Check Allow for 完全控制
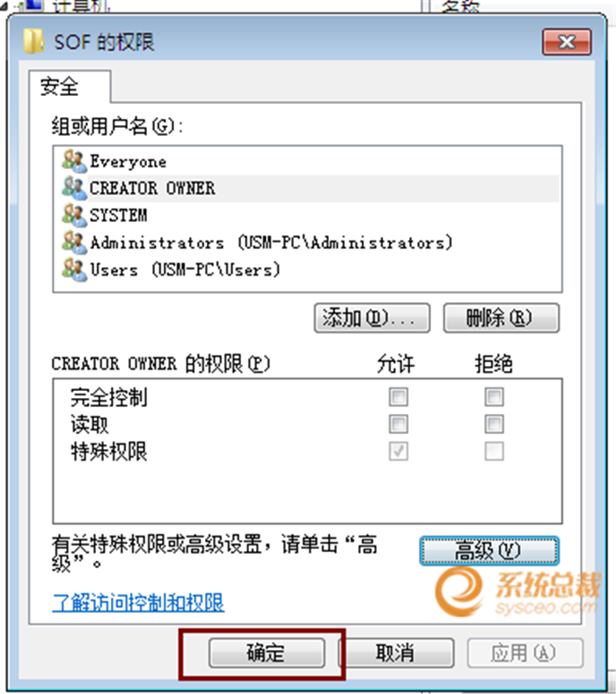The width and height of the screenshot is (616, 694). pyautogui.click(x=398, y=396)
